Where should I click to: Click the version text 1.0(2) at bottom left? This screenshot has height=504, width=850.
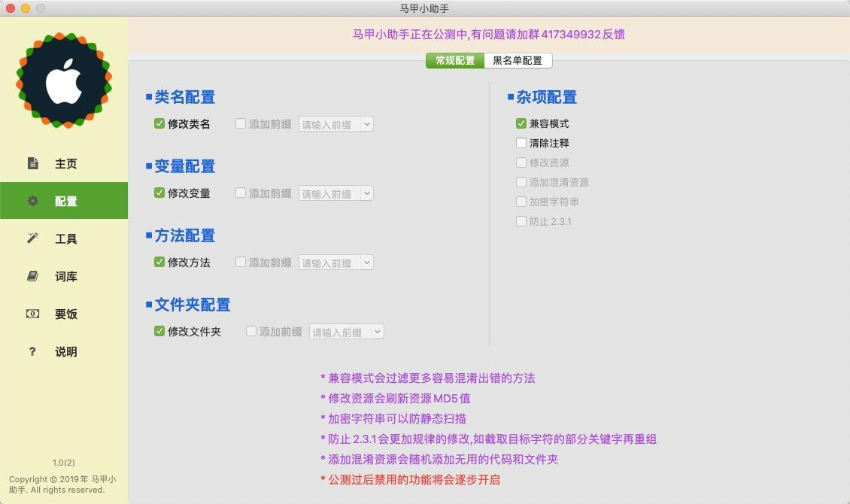63,463
